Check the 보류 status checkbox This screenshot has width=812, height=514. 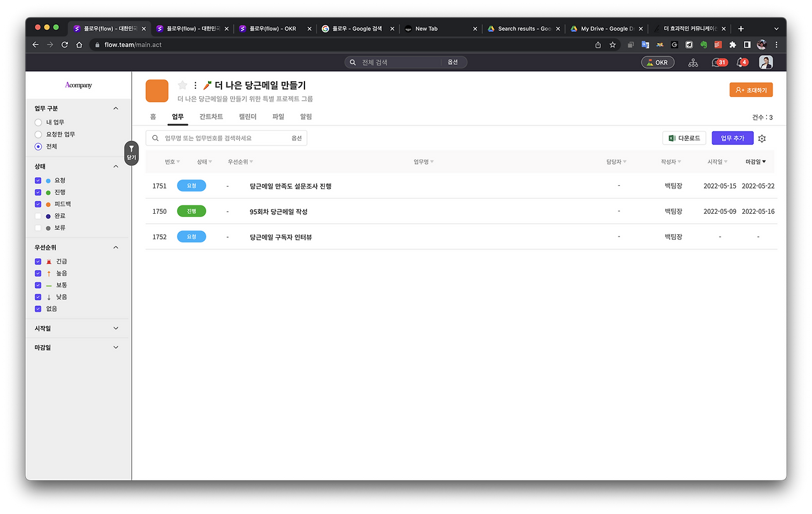[38, 228]
